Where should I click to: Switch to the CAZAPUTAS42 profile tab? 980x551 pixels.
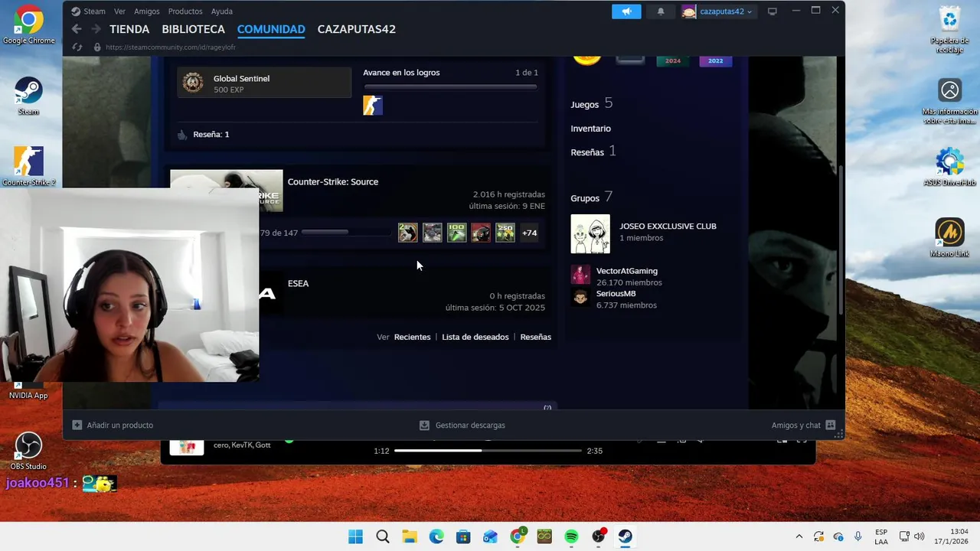(x=357, y=29)
